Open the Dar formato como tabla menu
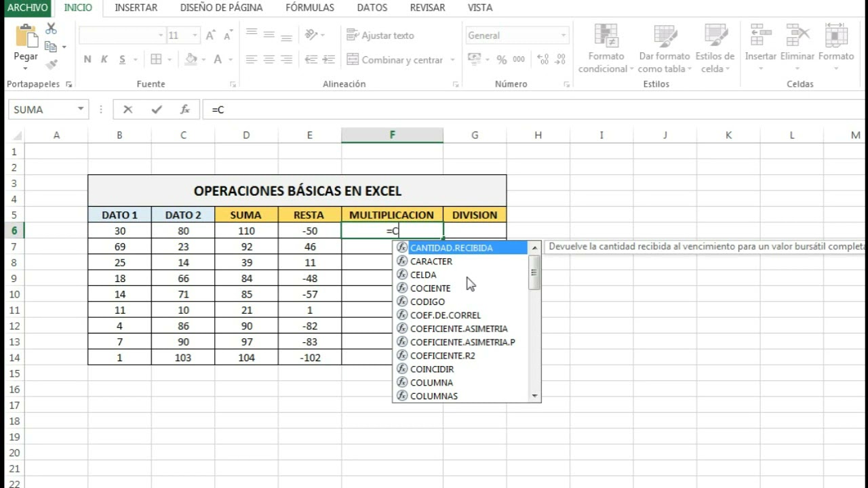Image resolution: width=868 pixels, height=488 pixels. pos(665,49)
